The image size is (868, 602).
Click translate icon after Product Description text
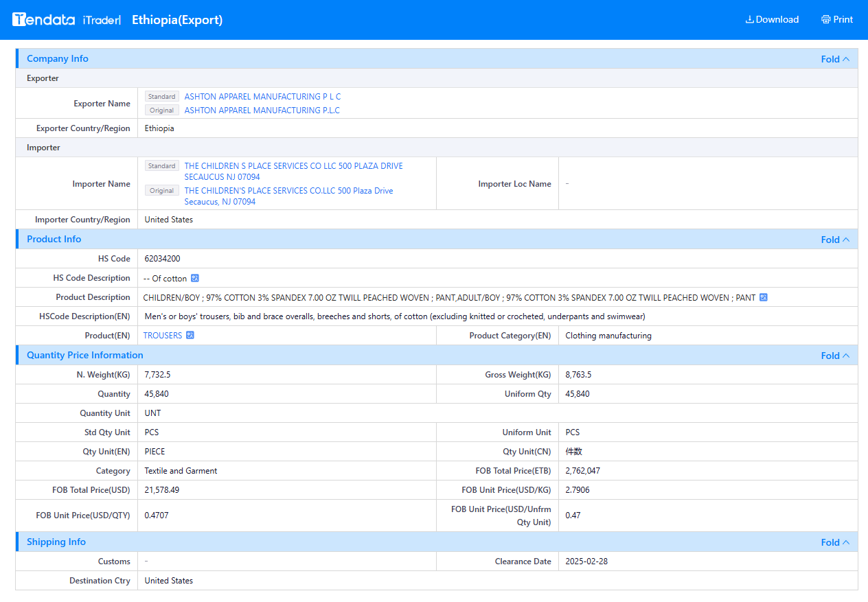[x=763, y=297]
